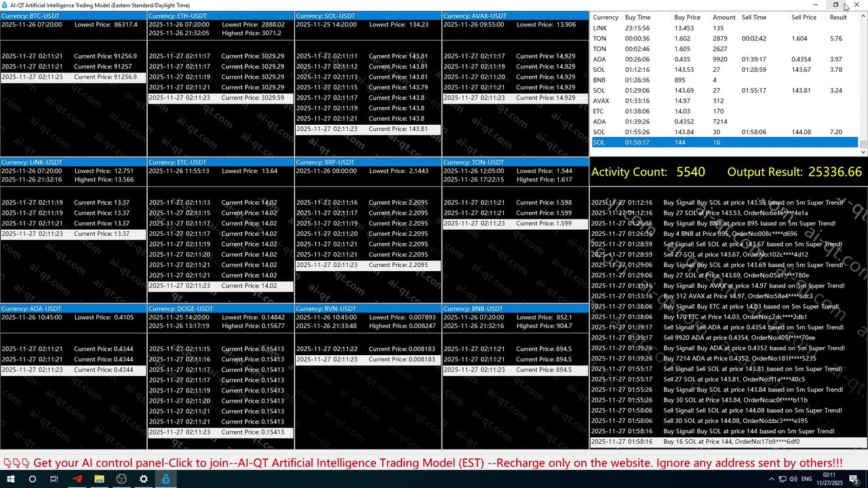The width and height of the screenshot is (868, 488).
Task: Select the Currency: ETH-USDT panel header
Action: point(220,16)
